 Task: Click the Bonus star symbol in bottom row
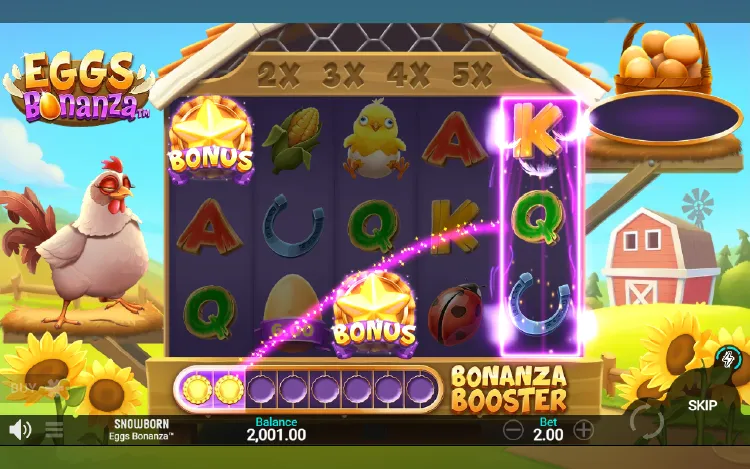[374, 314]
